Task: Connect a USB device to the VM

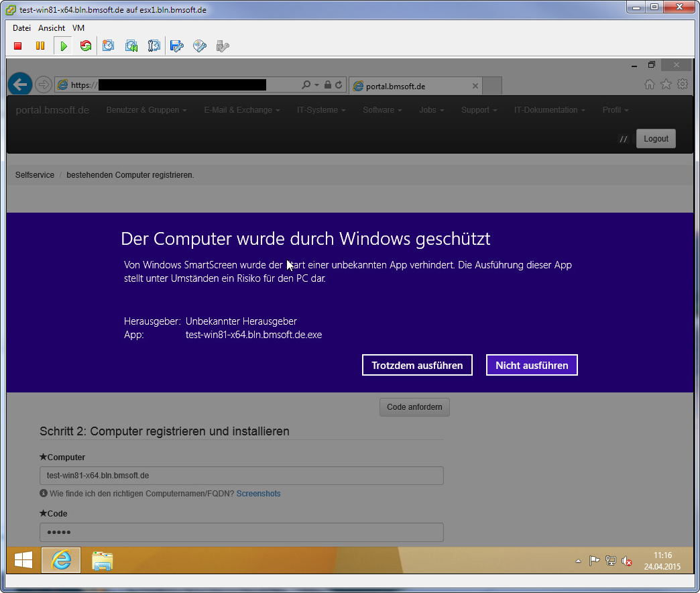Action: tap(223, 46)
